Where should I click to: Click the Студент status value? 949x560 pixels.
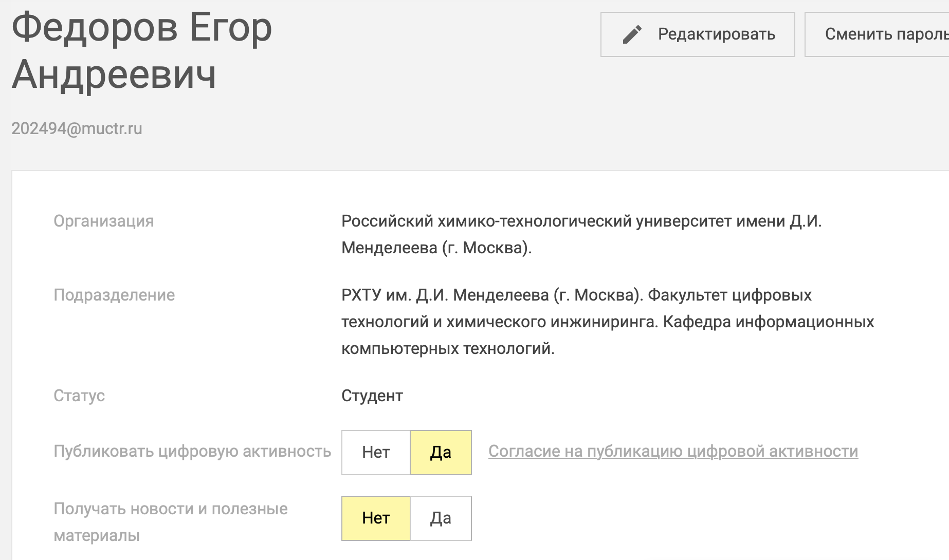pos(372,396)
